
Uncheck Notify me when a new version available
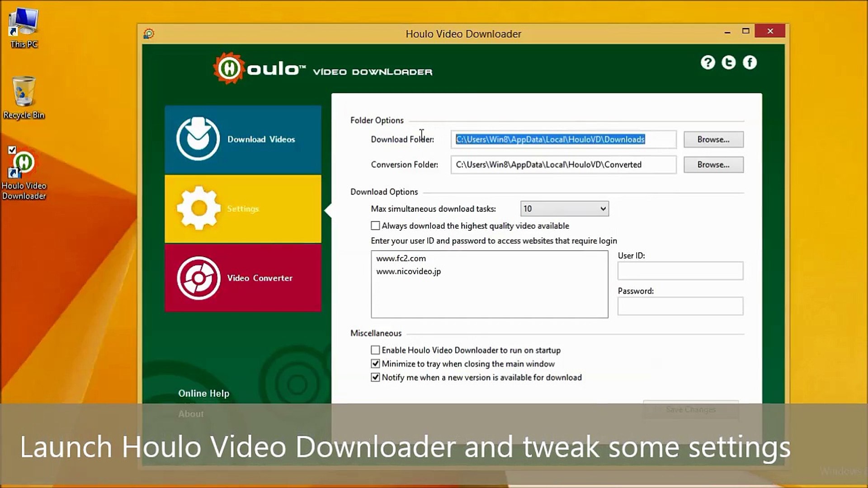[375, 377]
